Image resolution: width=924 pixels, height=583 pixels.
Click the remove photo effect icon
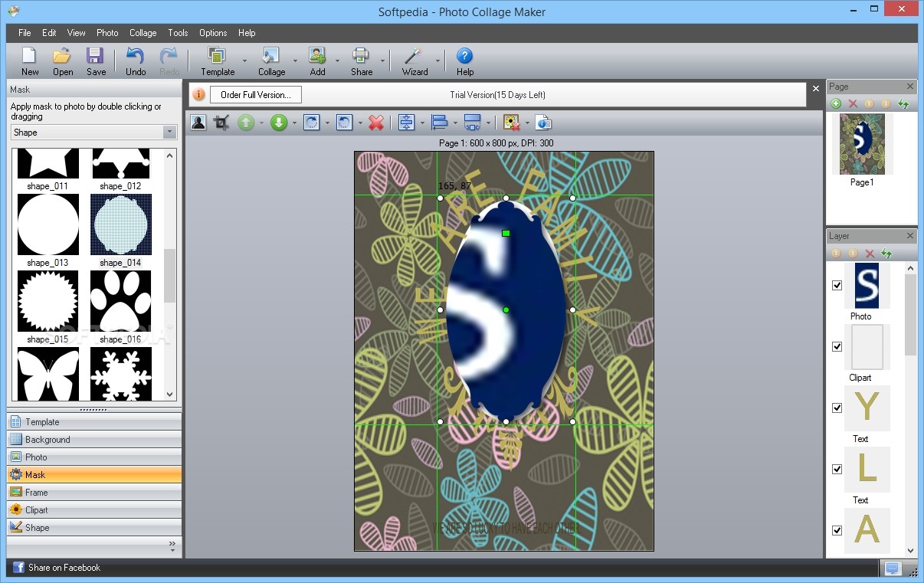click(x=511, y=123)
